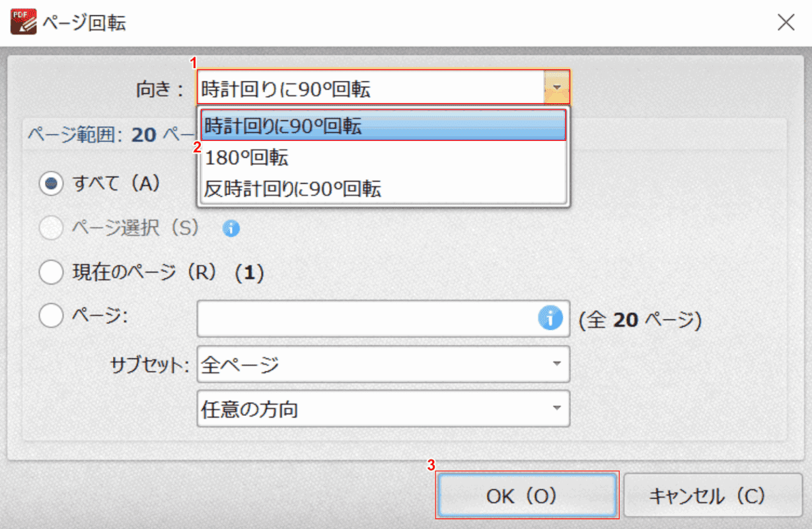Click the PDF-XChange app icon in title bar
The image size is (812, 529).
[24, 22]
